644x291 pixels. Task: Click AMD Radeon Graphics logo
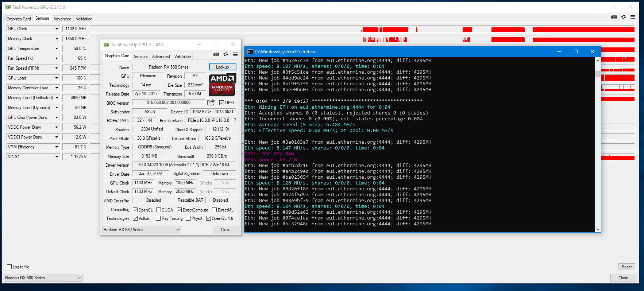[x=222, y=85]
